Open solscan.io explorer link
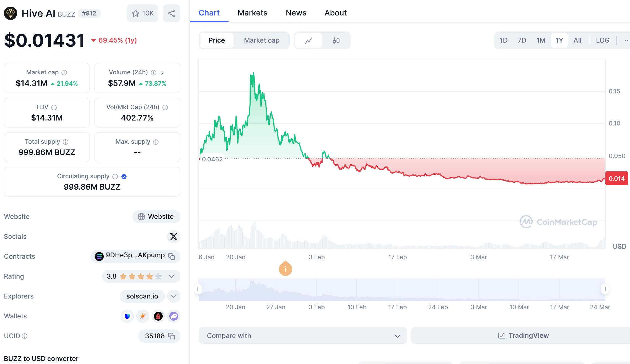The width and height of the screenshot is (630, 364). pos(142,296)
